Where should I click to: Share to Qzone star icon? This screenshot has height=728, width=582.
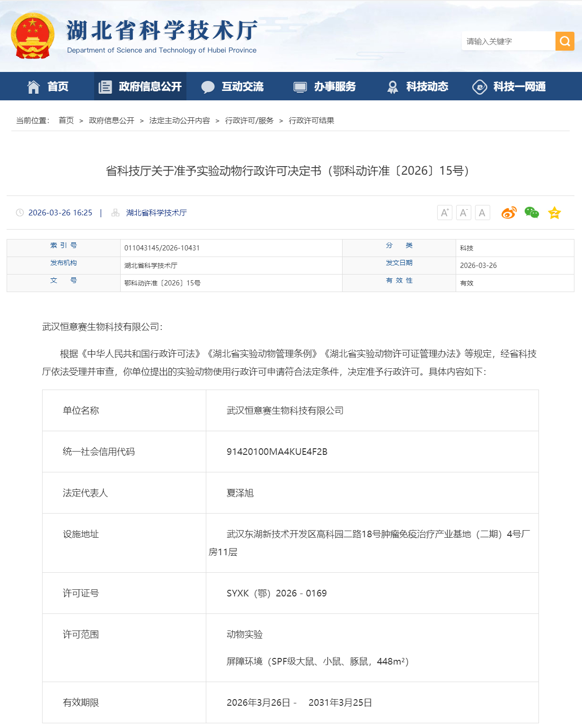pos(554,213)
